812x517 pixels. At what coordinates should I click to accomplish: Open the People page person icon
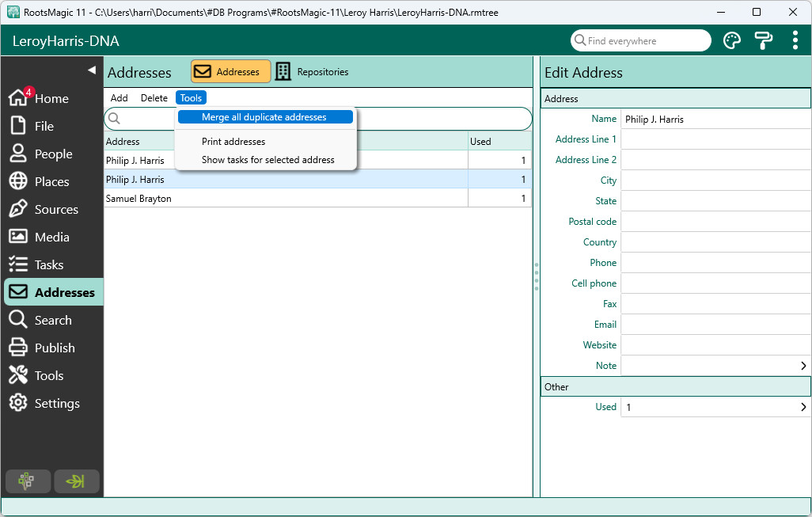[18, 154]
